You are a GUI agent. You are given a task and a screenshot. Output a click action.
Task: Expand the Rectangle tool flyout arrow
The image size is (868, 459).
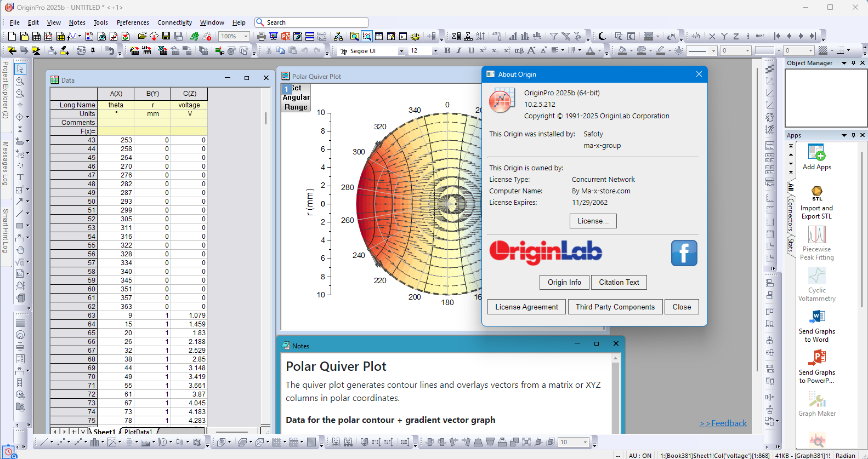(27, 226)
